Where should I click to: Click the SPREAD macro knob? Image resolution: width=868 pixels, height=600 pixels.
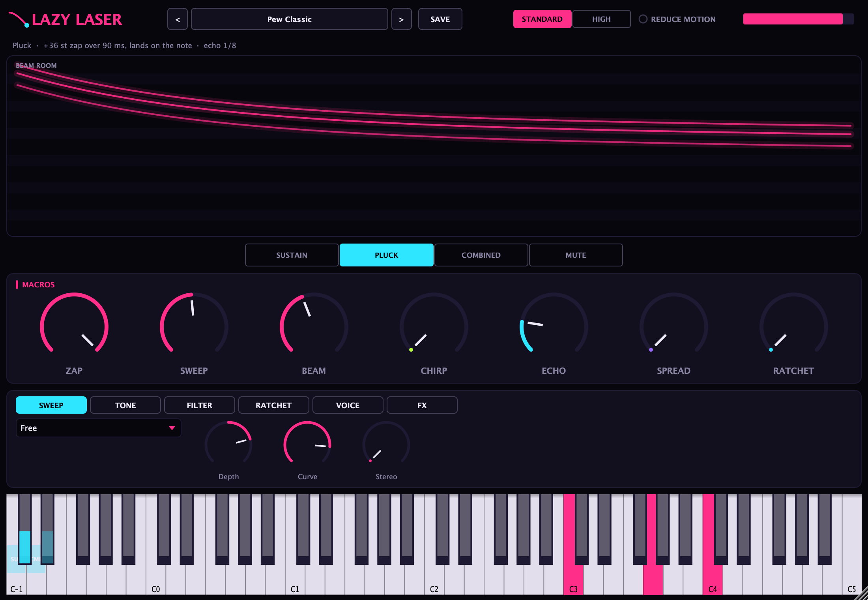pyautogui.click(x=673, y=326)
